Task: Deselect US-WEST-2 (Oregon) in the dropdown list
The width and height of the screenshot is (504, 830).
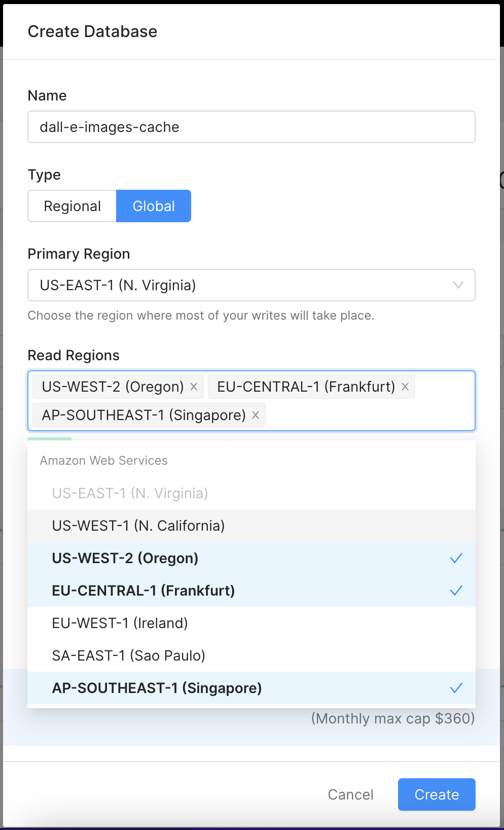Action: [125, 558]
